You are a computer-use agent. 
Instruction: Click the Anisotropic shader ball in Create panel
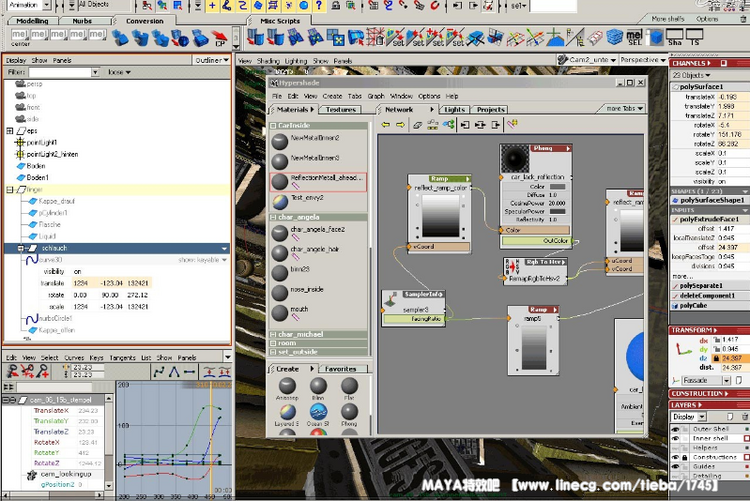tap(287, 385)
